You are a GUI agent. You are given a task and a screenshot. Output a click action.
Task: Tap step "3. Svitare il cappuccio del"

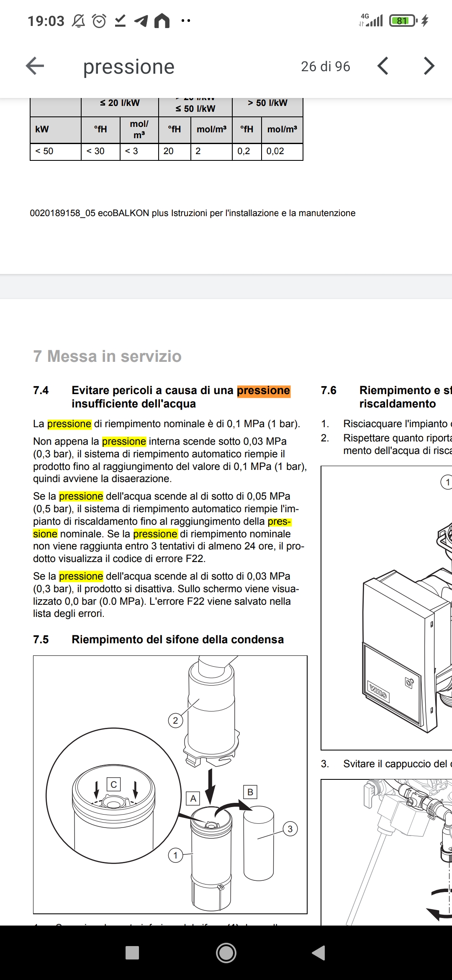pos(386,764)
